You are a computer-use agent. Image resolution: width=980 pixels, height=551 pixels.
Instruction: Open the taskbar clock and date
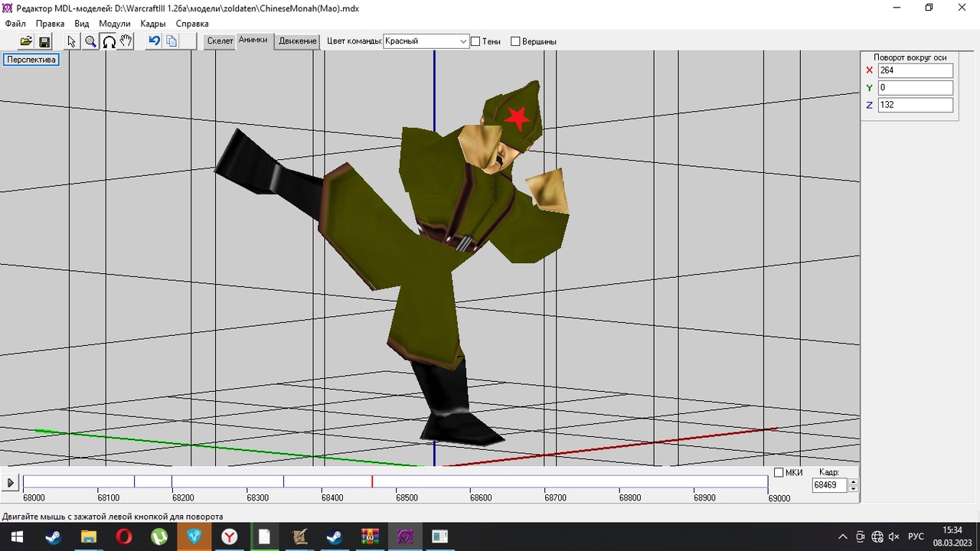tap(952, 536)
